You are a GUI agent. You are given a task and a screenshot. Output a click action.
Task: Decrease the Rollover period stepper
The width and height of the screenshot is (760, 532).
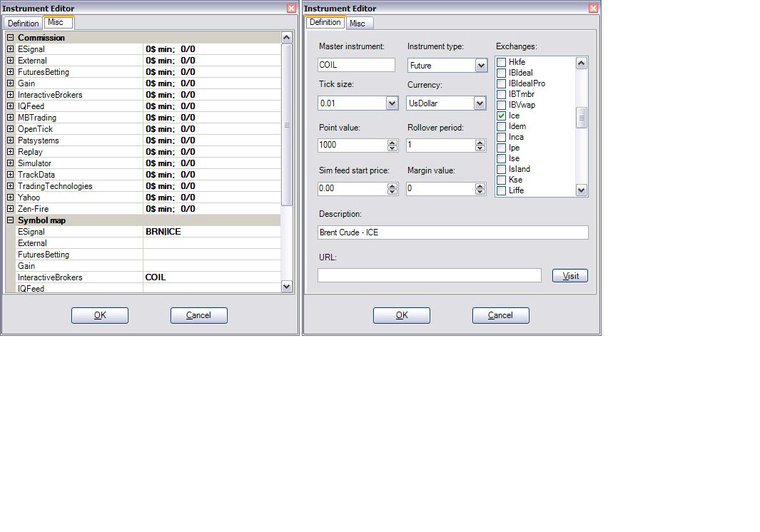click(480, 148)
